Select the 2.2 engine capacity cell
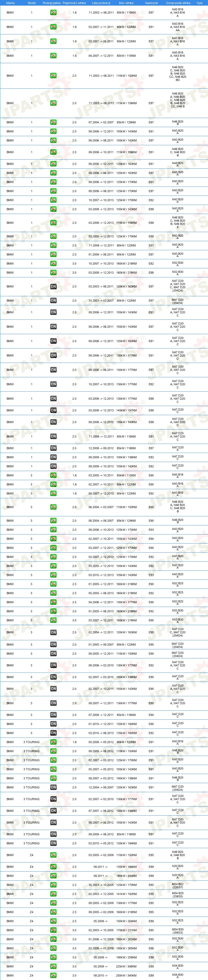Image resolution: width=208 pixels, height=980 pixels. click(x=74, y=885)
